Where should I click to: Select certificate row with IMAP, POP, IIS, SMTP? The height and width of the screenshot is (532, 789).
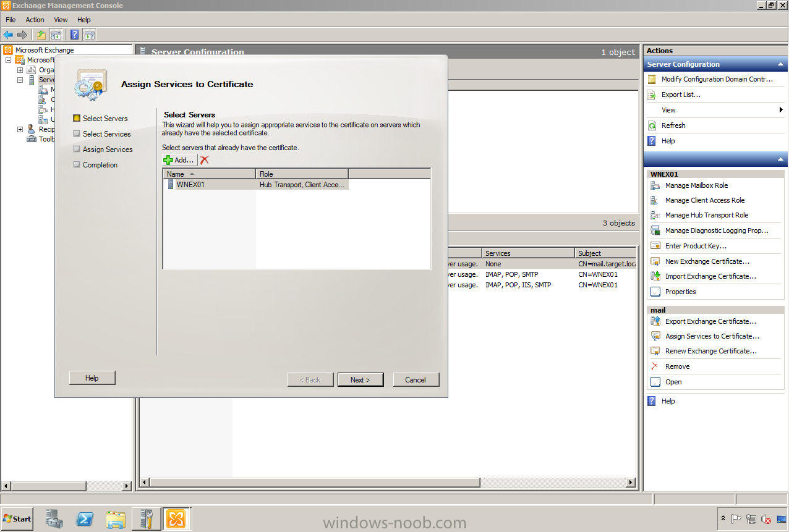coord(542,285)
